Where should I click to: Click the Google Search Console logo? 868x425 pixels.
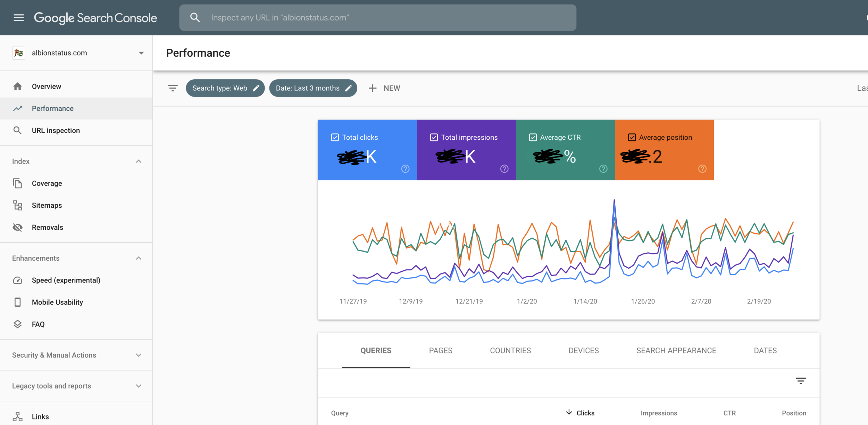tap(95, 18)
